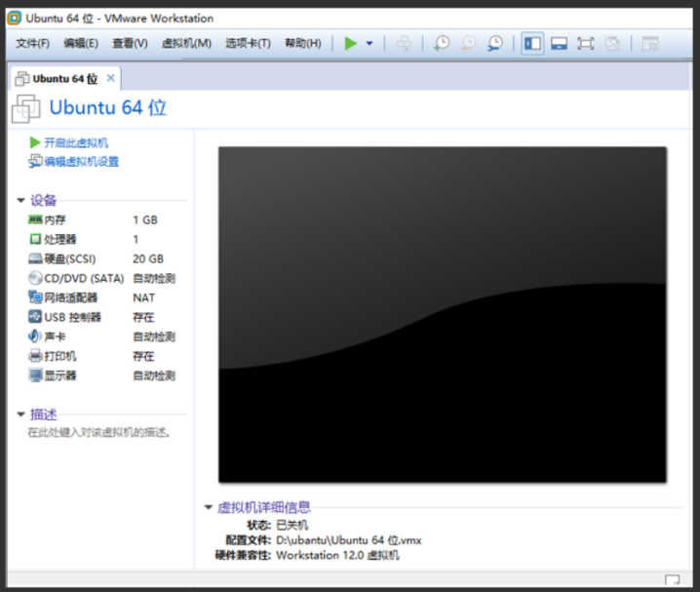This screenshot has height=592, width=700.
Task: Open the snapshot manager toolbar icon
Action: tap(494, 43)
